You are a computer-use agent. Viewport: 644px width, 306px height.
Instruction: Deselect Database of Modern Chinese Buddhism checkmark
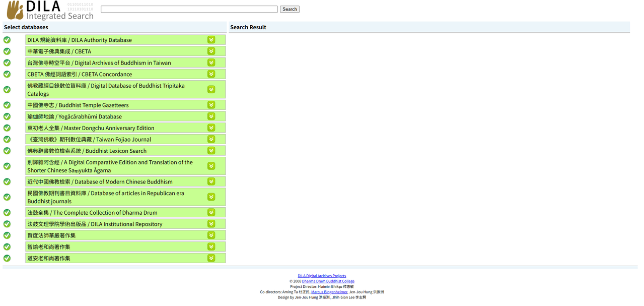[7, 181]
